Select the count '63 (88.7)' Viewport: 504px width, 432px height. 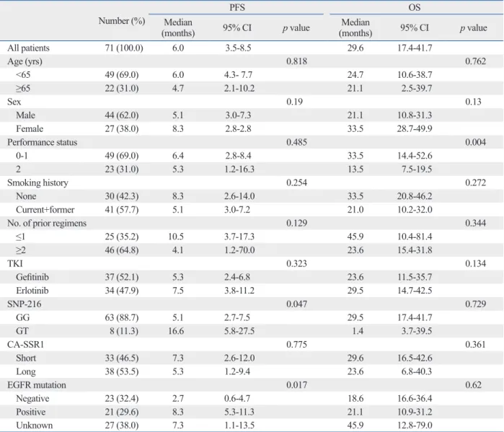pos(122,317)
